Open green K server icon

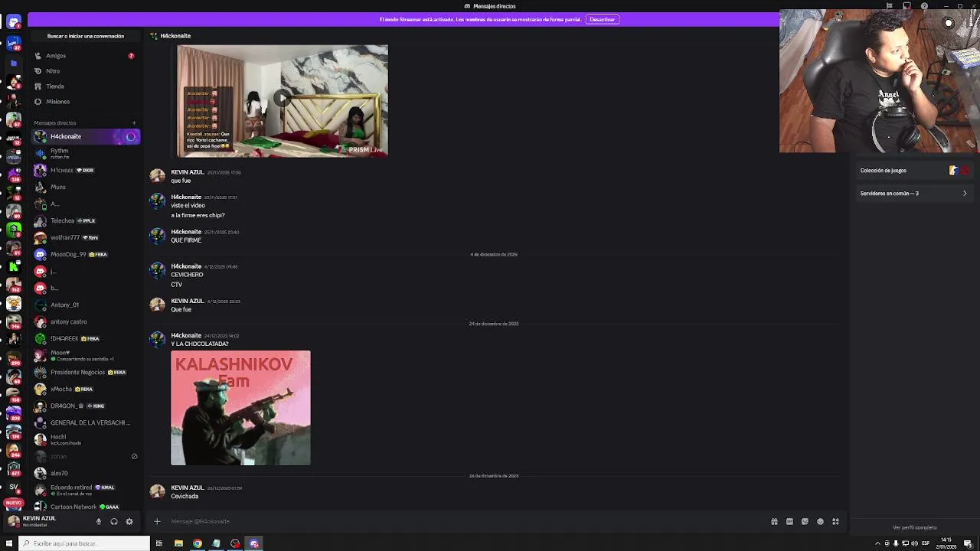point(13,266)
